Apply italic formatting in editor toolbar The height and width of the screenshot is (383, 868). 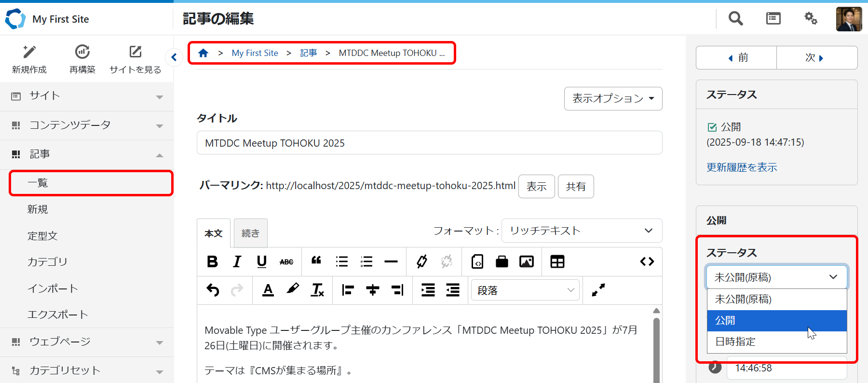(x=237, y=261)
